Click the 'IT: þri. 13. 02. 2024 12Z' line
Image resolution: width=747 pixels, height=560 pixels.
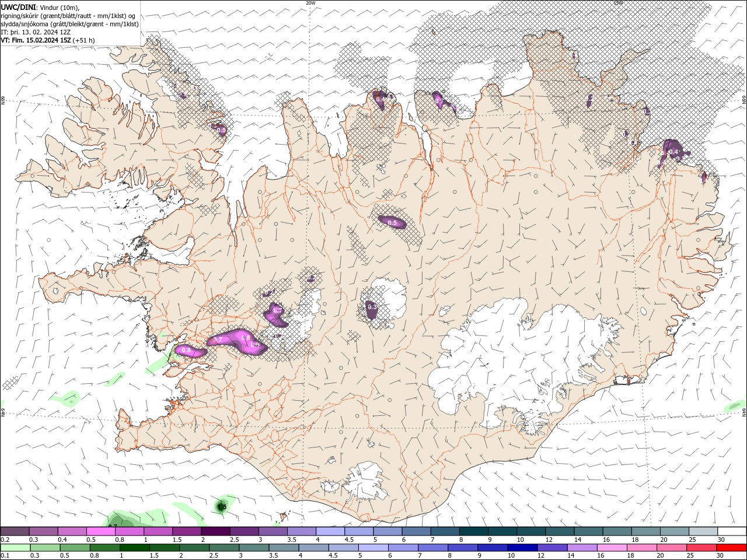click(36, 32)
